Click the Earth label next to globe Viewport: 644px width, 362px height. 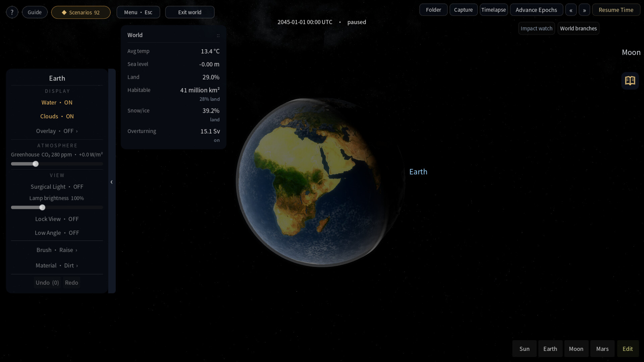pyautogui.click(x=418, y=172)
